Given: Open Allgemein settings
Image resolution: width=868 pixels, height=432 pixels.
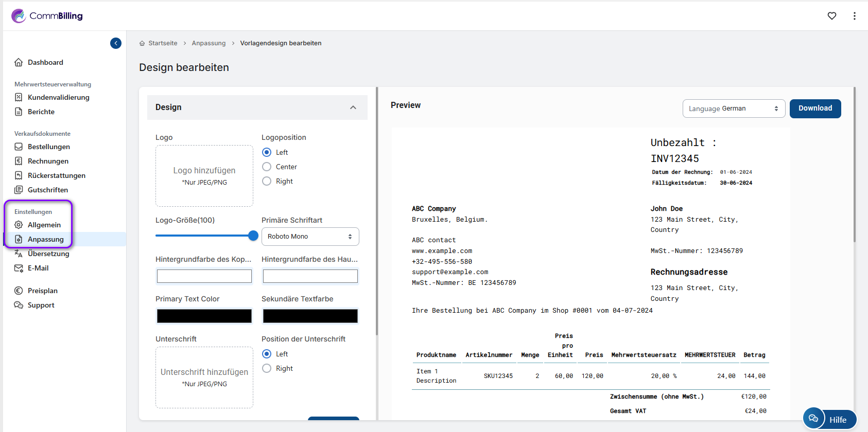Looking at the screenshot, I should tap(44, 225).
